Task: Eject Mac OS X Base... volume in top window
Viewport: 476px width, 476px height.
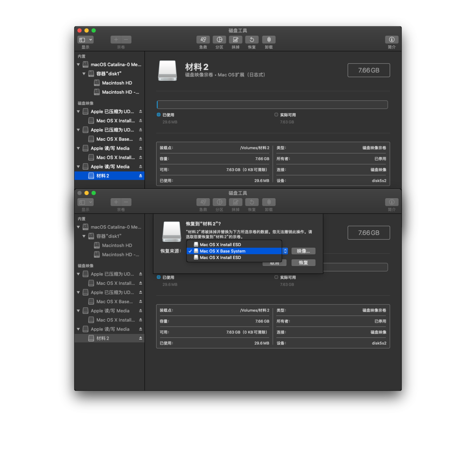Action: click(141, 139)
